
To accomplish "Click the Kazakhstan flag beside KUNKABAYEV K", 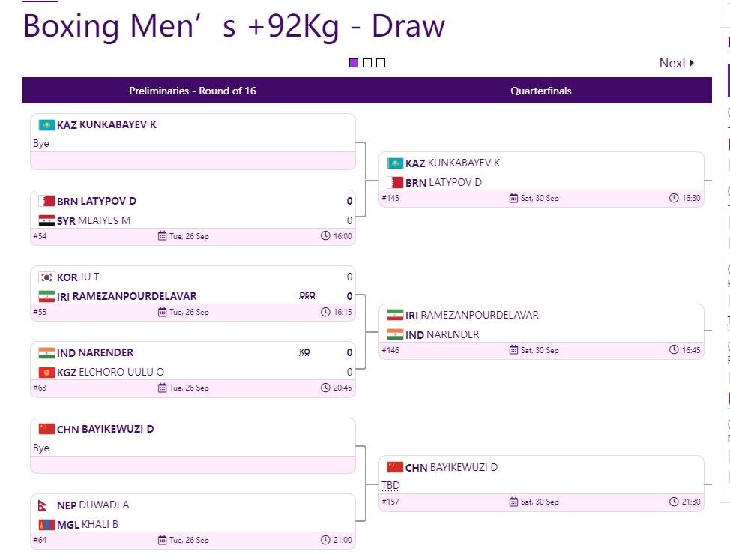I will pos(46,125).
